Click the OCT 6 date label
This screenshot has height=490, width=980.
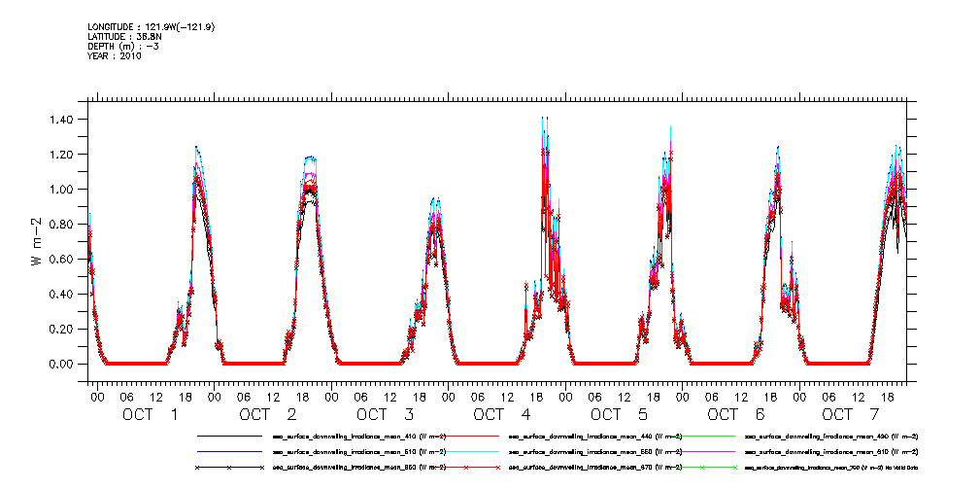(x=735, y=414)
